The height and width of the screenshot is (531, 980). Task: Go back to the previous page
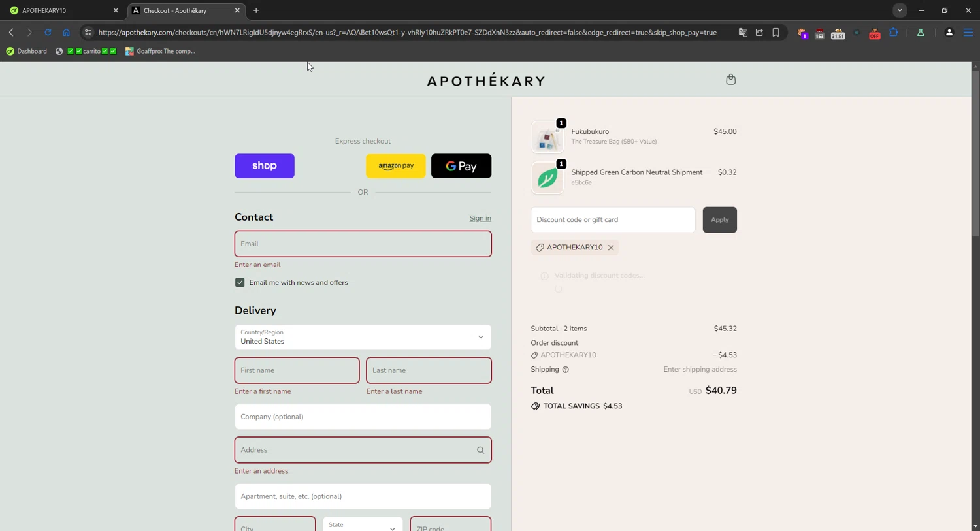click(11, 32)
